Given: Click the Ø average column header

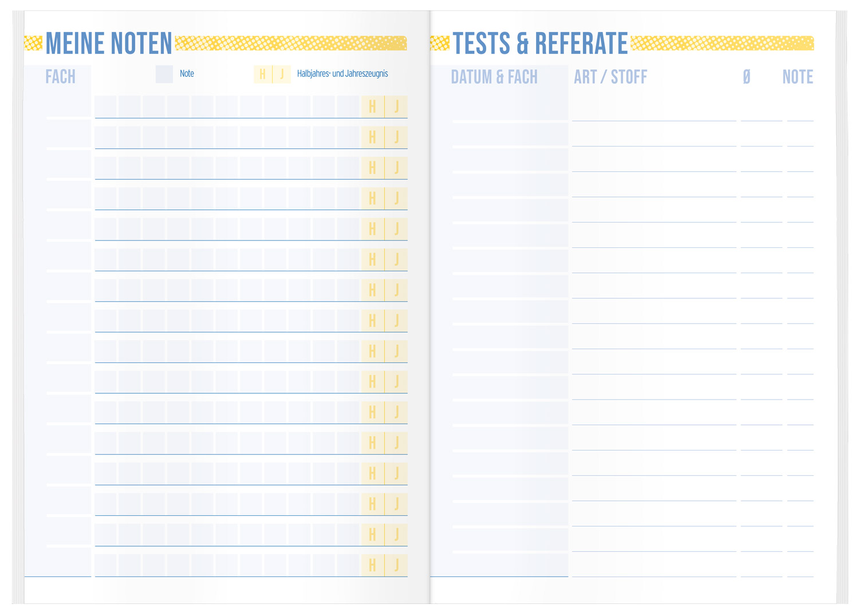Looking at the screenshot, I should click(x=747, y=77).
